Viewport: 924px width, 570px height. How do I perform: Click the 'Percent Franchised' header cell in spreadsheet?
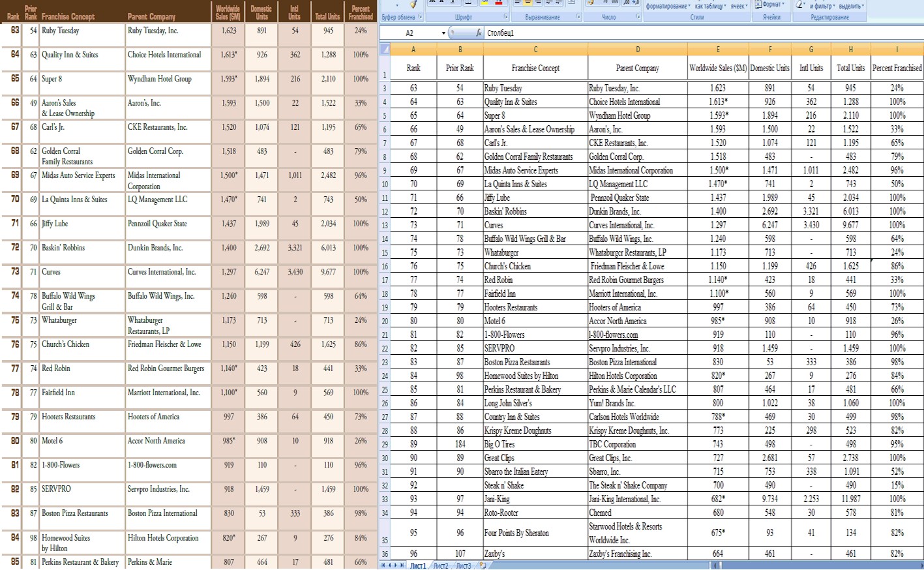pyautogui.click(x=897, y=68)
